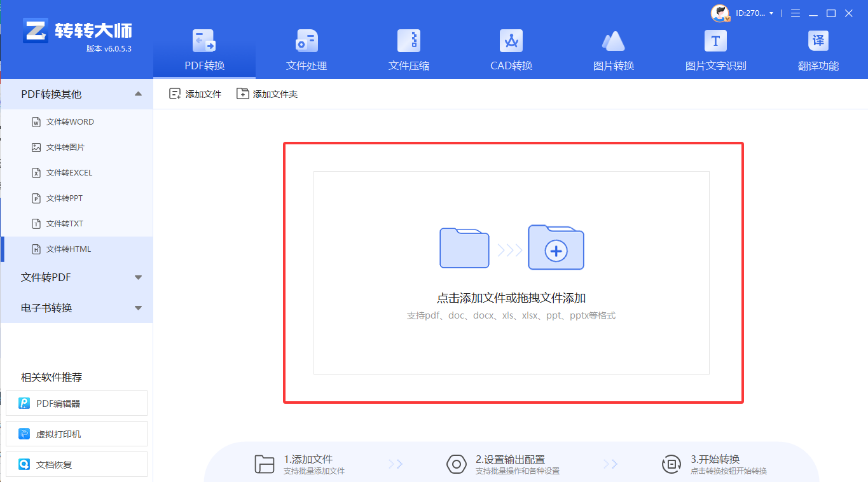Viewport: 868px width, 482px height.
Task: Select 文件转WORD in sidebar
Action: (x=77, y=122)
